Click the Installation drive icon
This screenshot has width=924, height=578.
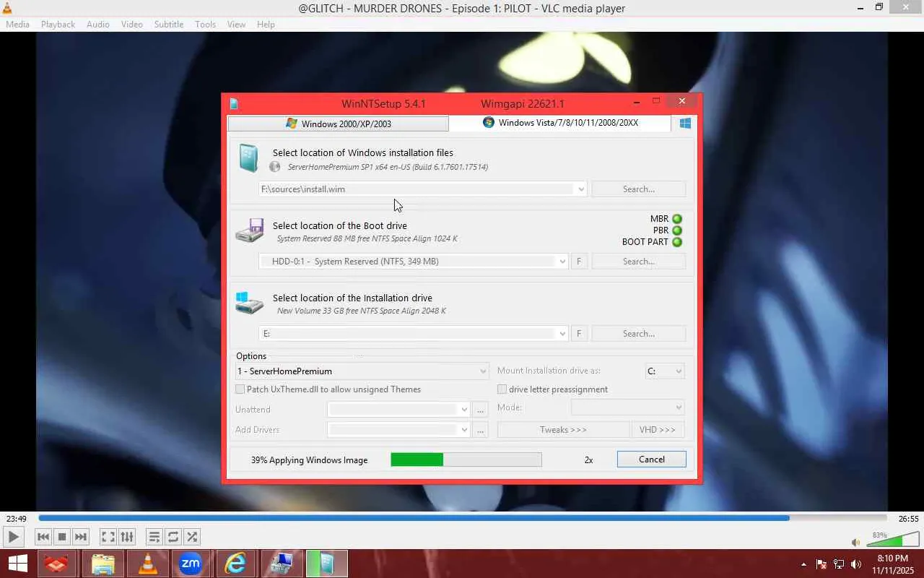tap(250, 303)
